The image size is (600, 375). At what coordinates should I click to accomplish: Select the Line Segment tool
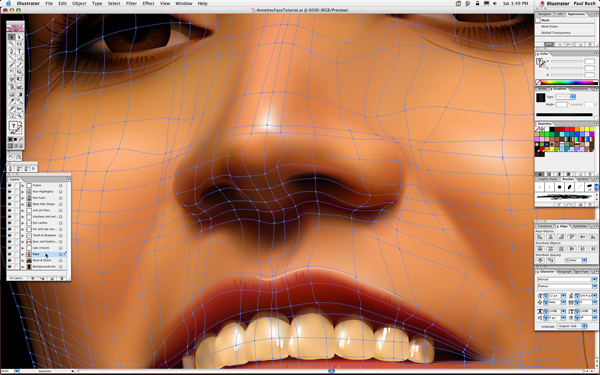pyautogui.click(x=11, y=58)
